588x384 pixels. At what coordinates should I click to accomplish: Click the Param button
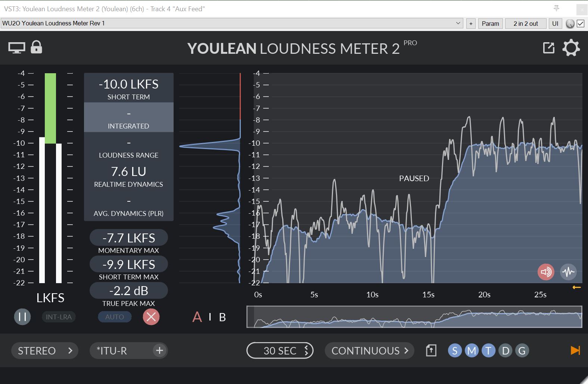pyautogui.click(x=490, y=24)
